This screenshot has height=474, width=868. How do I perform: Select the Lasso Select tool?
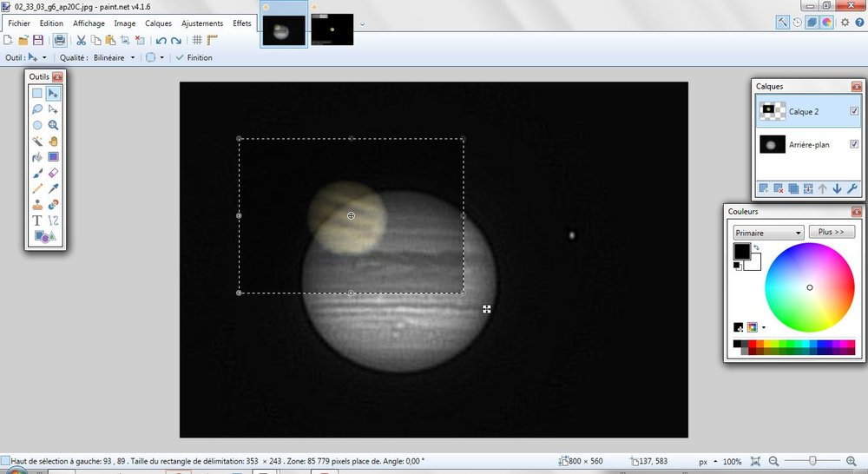coord(37,109)
